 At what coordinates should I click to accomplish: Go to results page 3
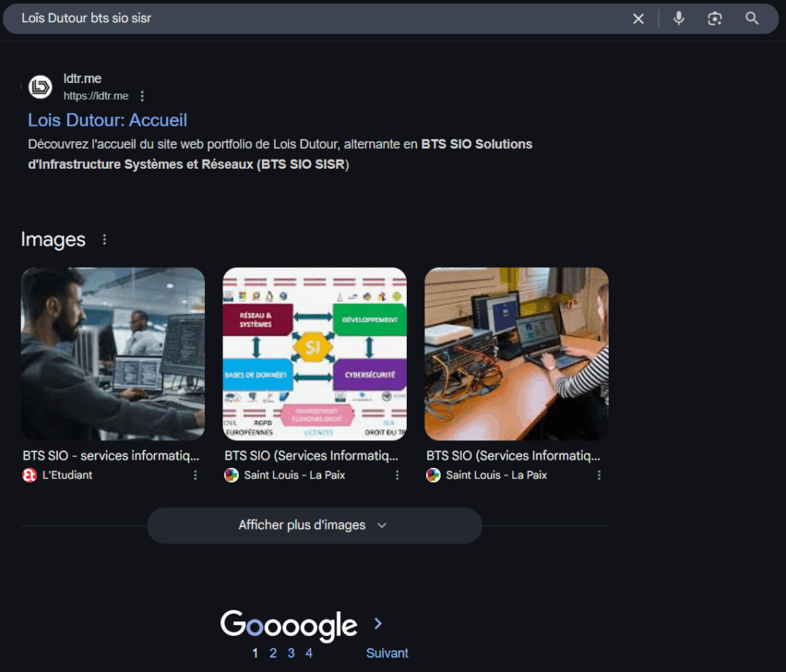[291, 653]
